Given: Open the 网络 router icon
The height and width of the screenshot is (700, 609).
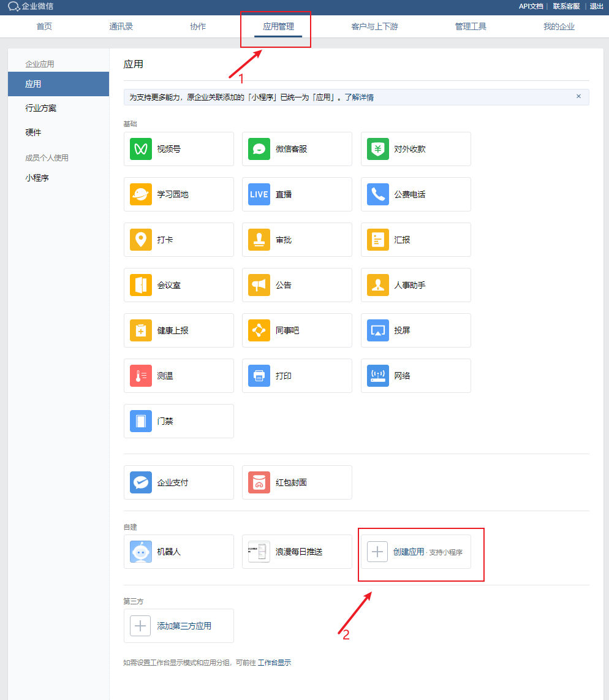Looking at the screenshot, I should coord(378,376).
